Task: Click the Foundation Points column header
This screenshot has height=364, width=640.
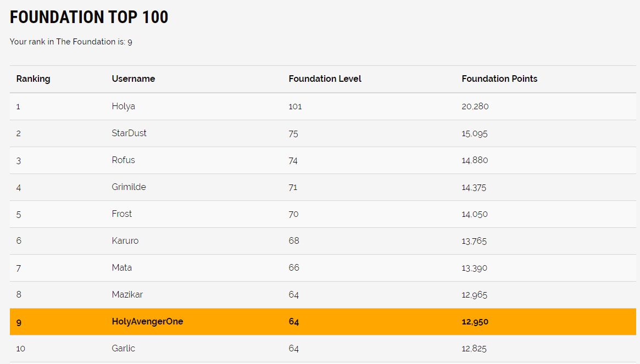Action: [x=499, y=79]
